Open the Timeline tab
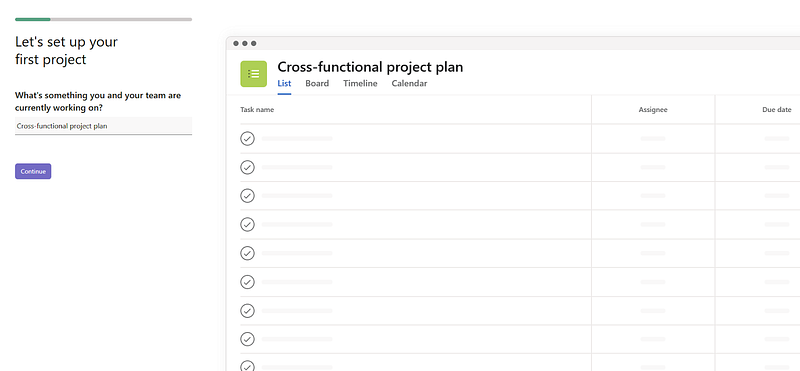This screenshot has height=371, width=800. pos(360,83)
